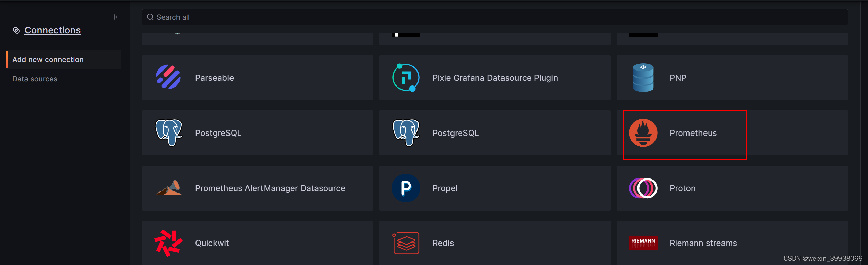Screen dimensions: 868x265
Task: Click the Redis stacked layers icon
Action: 406,243
